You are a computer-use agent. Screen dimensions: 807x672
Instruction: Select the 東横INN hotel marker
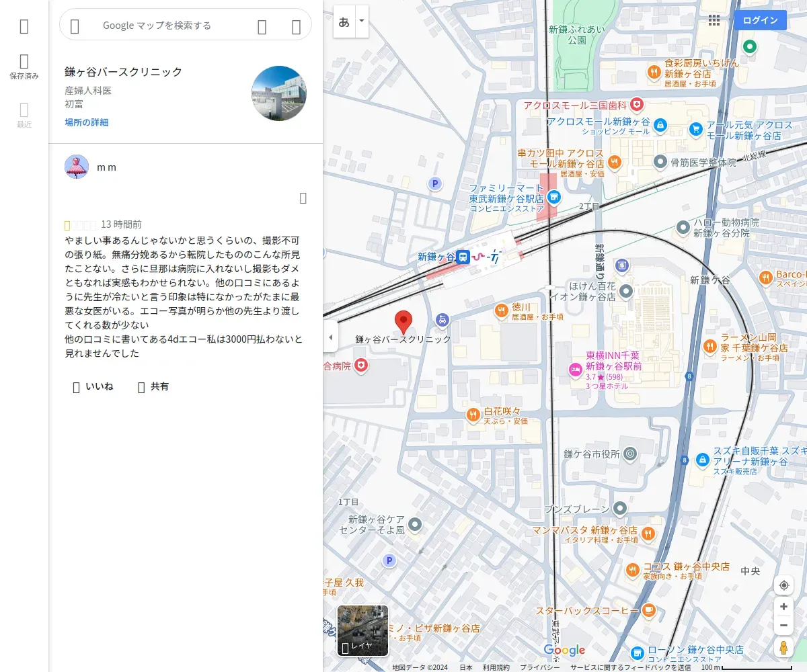(575, 368)
